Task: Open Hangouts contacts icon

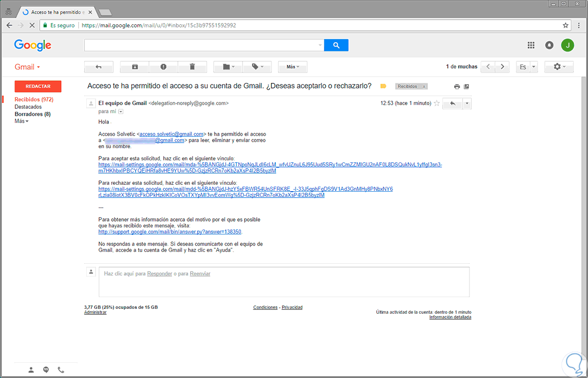Action: pos(31,370)
